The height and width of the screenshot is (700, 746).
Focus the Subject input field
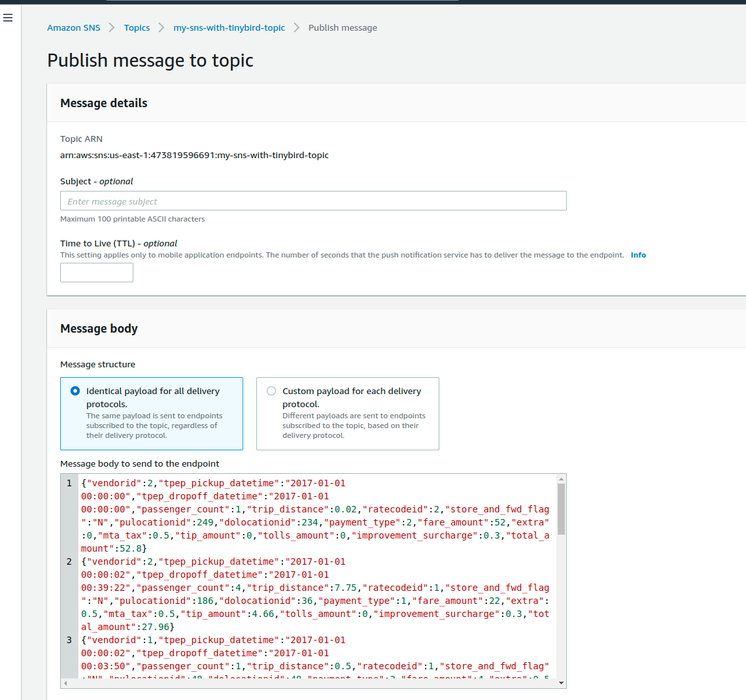pos(313,201)
